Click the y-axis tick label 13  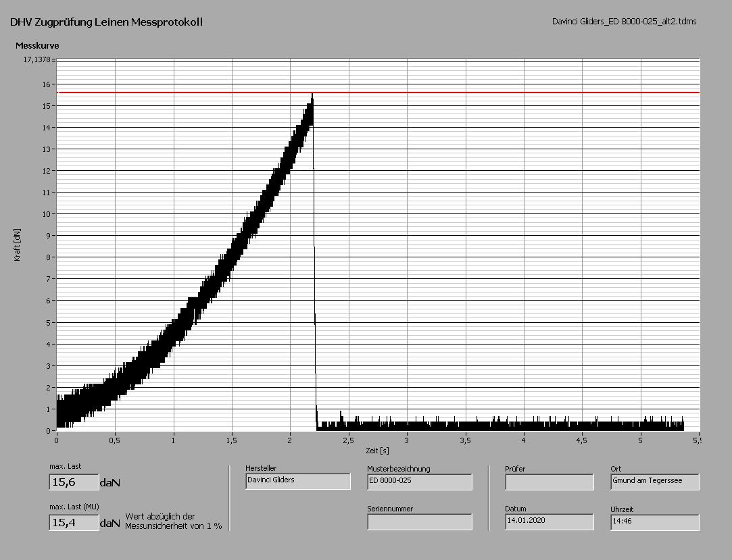click(46, 149)
